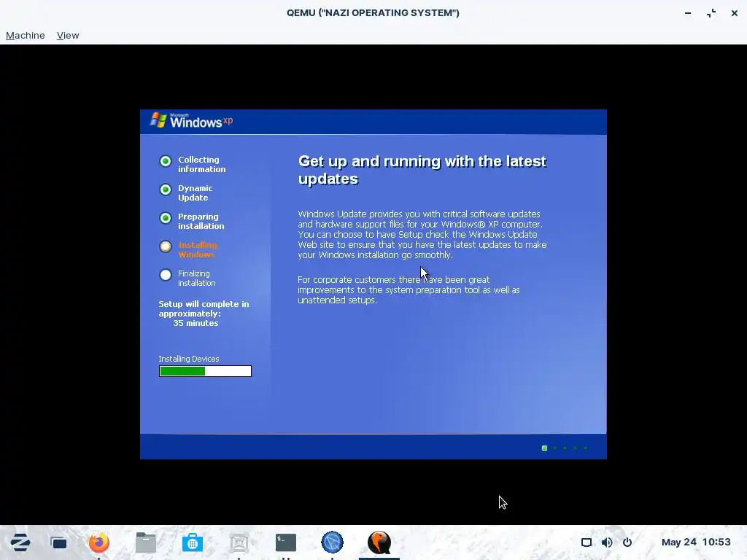Open the May 24 10:53 clock

[695, 542]
